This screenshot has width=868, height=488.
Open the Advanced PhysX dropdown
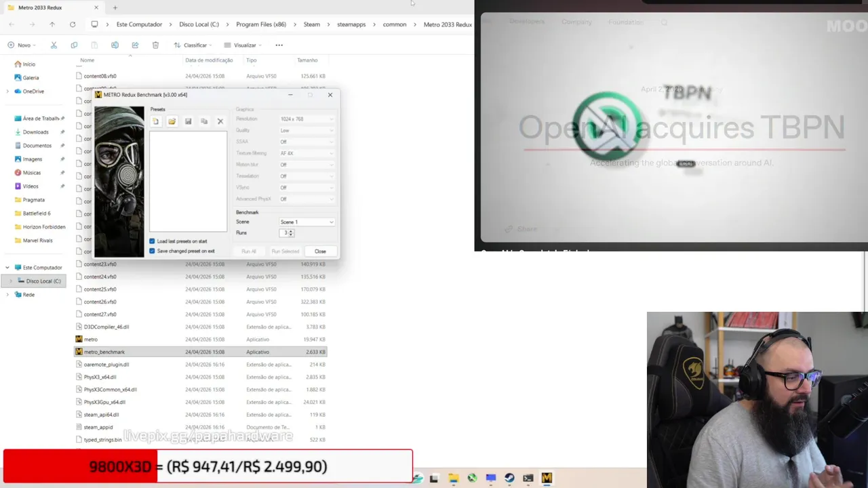(307, 199)
